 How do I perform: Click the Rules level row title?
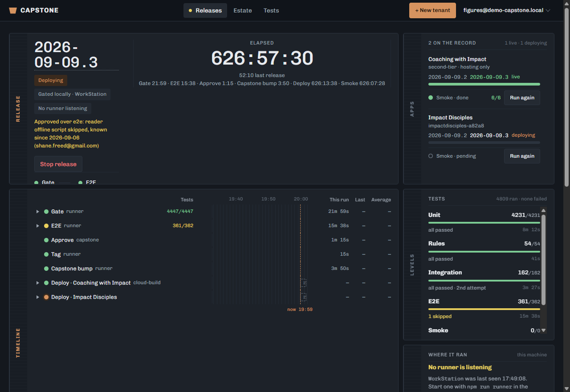tap(436, 243)
